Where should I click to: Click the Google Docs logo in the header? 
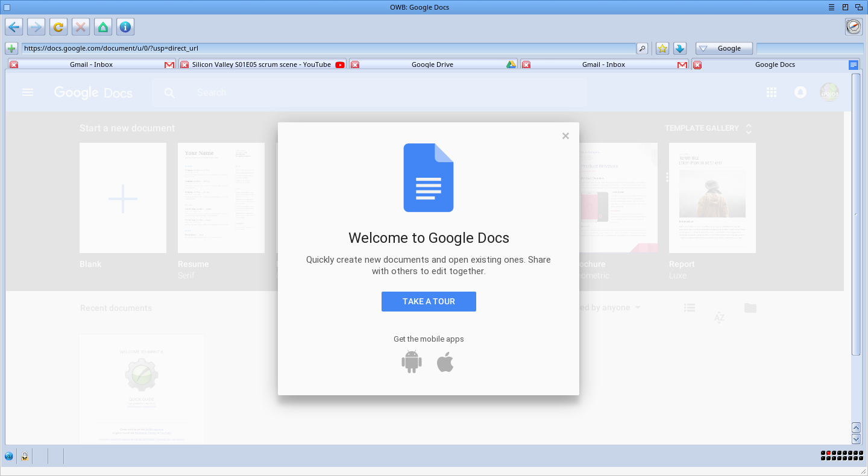[x=93, y=92]
